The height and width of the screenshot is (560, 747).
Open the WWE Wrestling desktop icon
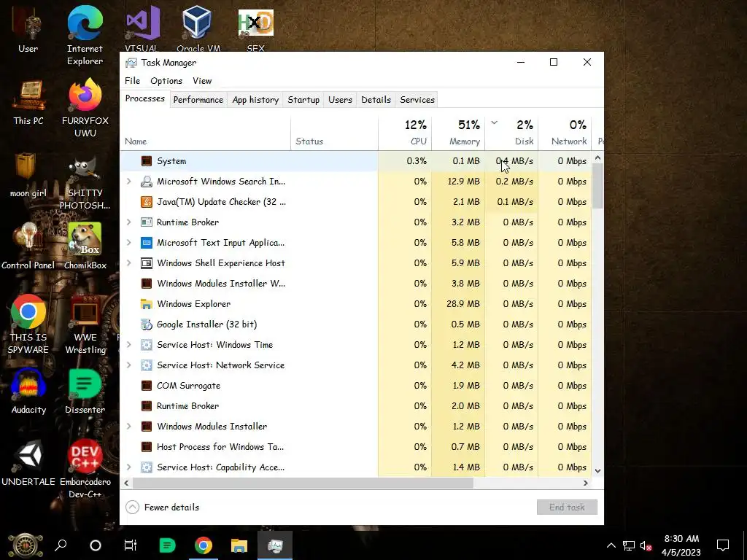click(85, 324)
